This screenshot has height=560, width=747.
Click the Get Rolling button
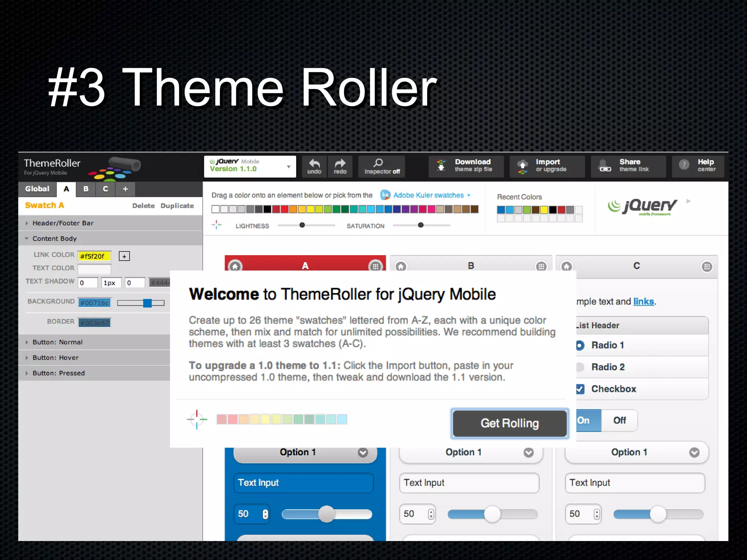510,423
